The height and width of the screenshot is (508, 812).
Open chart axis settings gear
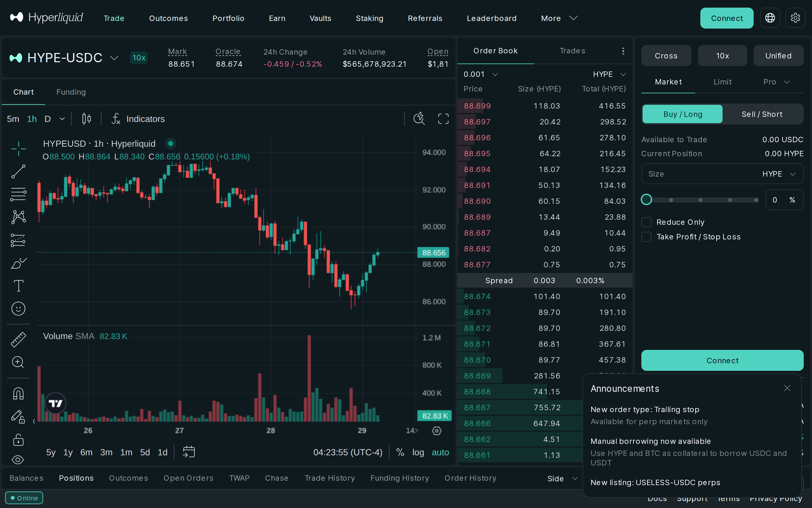436,431
